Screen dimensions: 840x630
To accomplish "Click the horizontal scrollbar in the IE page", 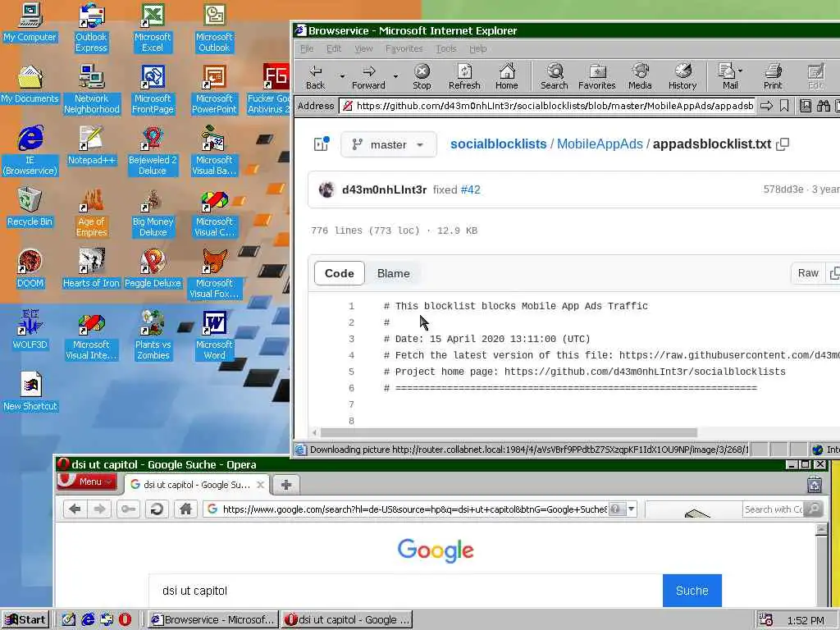I will tap(509, 432).
